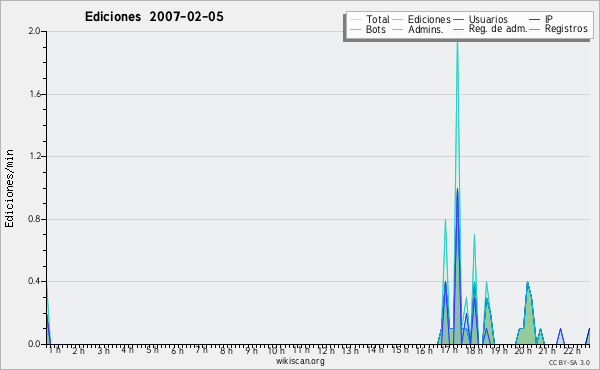Click the 1.2 y-axis value
Image resolution: width=600 pixels, height=370 pixels.
pyautogui.click(x=35, y=156)
